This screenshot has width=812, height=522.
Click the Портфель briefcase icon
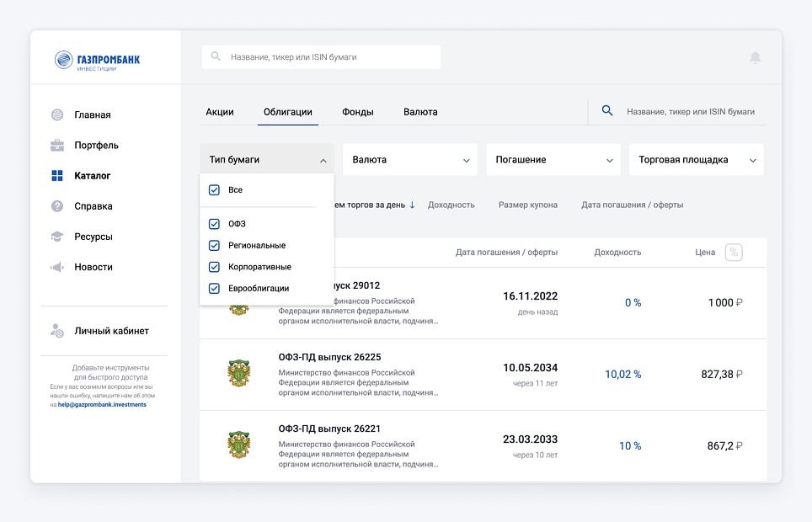click(57, 145)
